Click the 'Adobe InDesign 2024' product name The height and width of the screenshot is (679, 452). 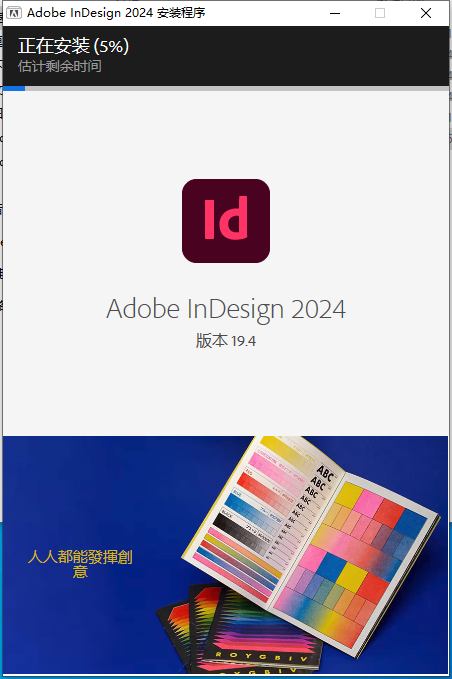point(226,309)
